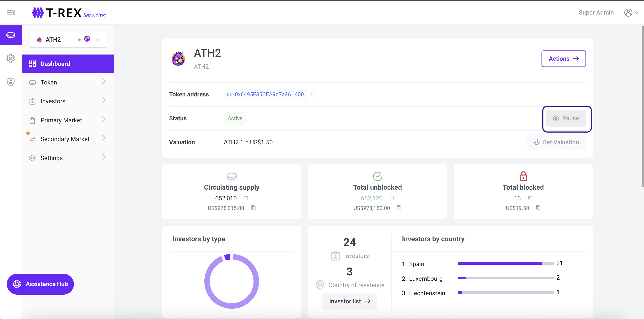Expand the Token chevron
This screenshot has width=644, height=319.
104,81
